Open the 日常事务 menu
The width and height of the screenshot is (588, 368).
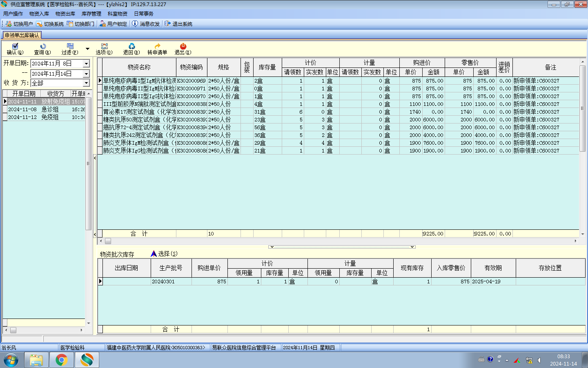click(144, 13)
